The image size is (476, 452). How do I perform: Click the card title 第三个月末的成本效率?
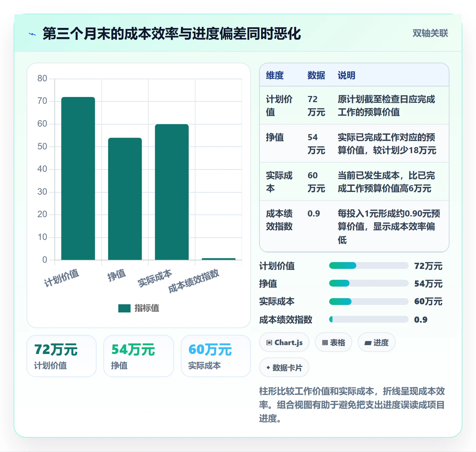[172, 33]
